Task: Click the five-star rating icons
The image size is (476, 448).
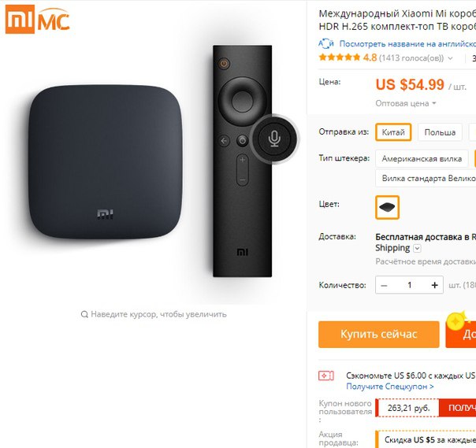Action: point(340,57)
